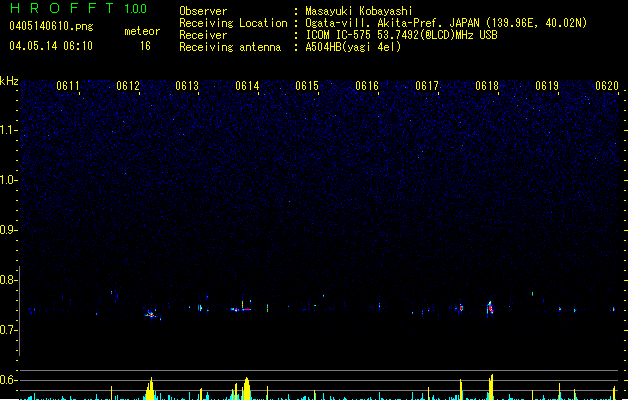Select the Ogata-vill. Akita-Pref. JAPAN location text

[x=446, y=23]
